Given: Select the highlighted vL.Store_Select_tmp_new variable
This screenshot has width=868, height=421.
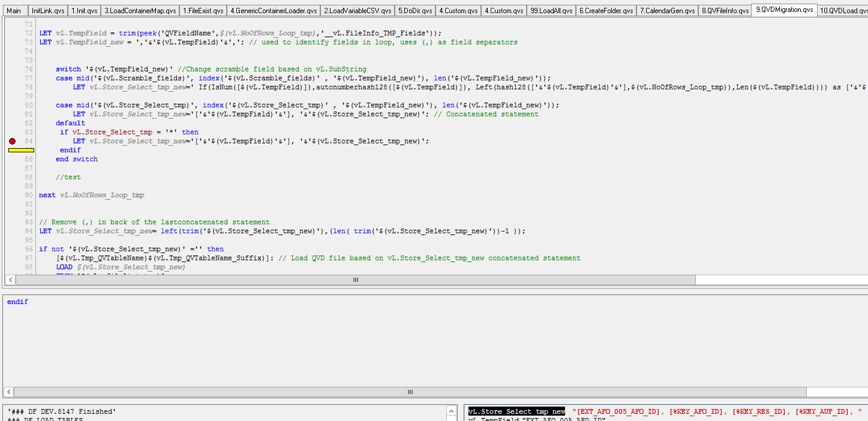Looking at the screenshot, I should pyautogui.click(x=516, y=411).
